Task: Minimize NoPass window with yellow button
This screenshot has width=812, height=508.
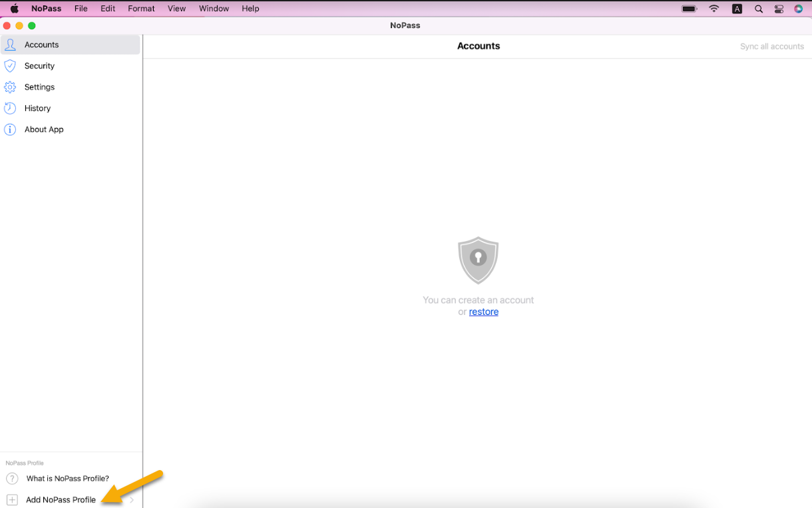Action: click(19, 25)
